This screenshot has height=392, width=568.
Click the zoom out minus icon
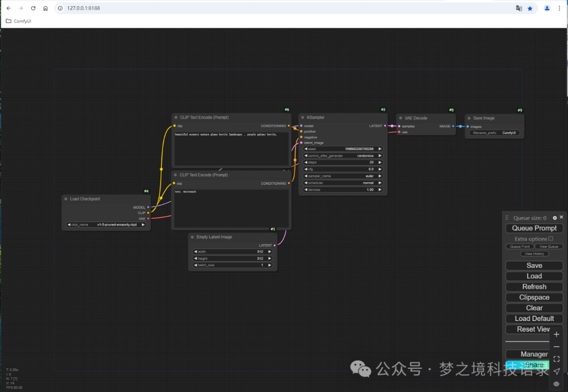(556, 347)
